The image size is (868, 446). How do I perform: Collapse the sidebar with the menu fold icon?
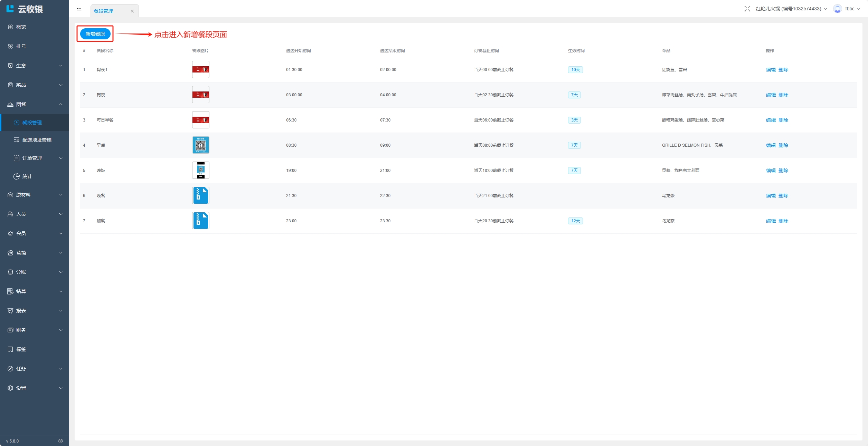pyautogui.click(x=79, y=9)
